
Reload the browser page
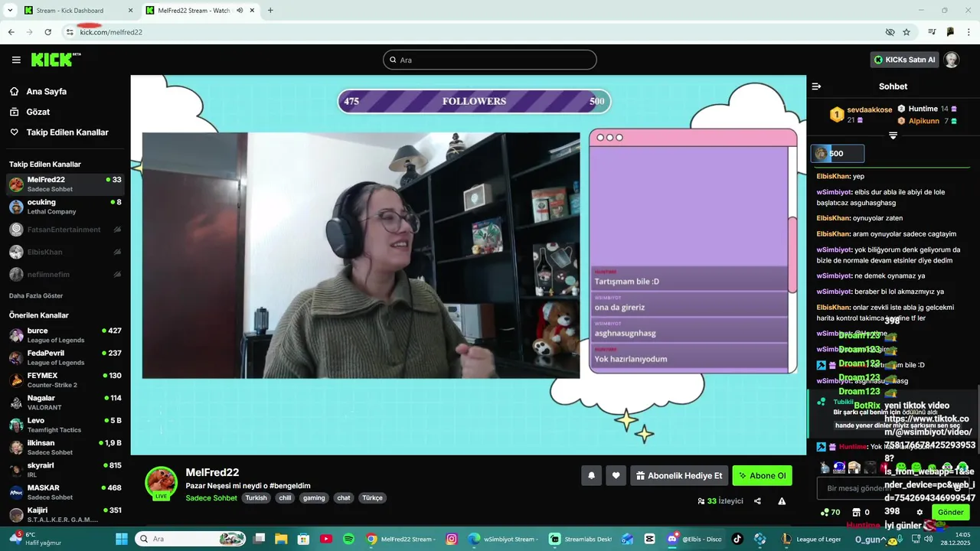(47, 32)
